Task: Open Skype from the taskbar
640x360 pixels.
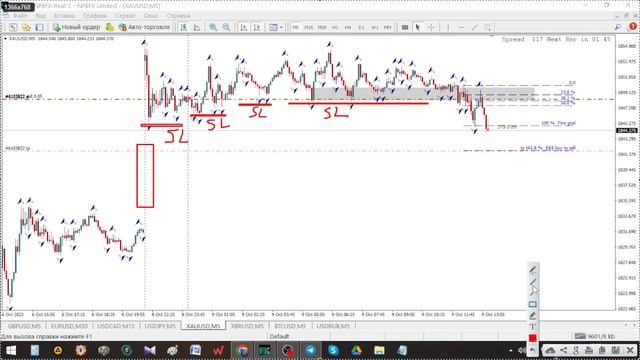Action: (x=333, y=350)
